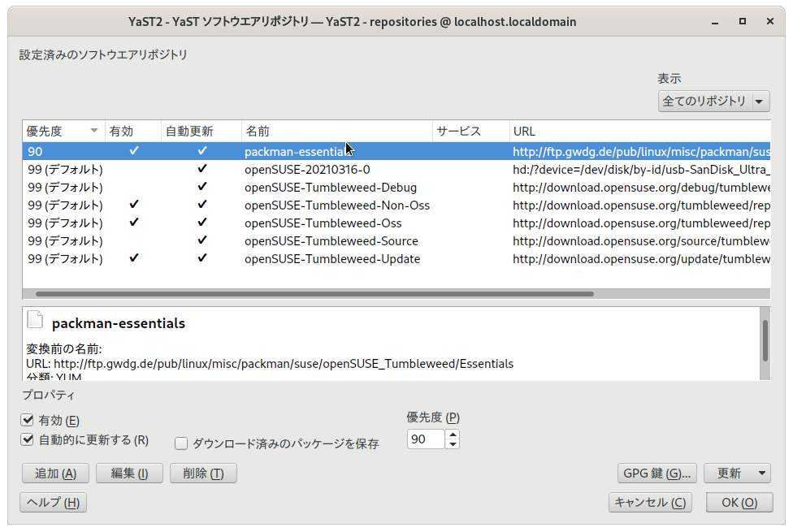The image size is (793, 532).
Task: Decrease priority with the down stepper arrow
Action: (x=453, y=444)
